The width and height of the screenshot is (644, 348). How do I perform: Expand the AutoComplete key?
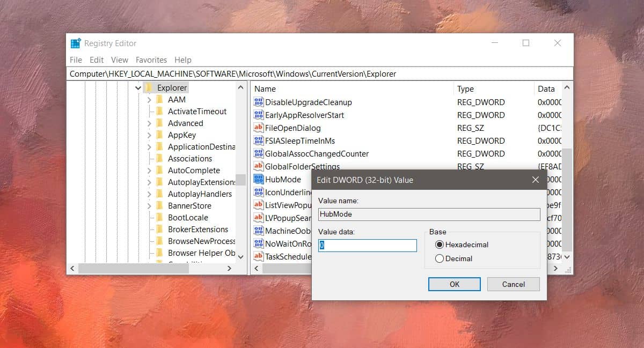149,170
